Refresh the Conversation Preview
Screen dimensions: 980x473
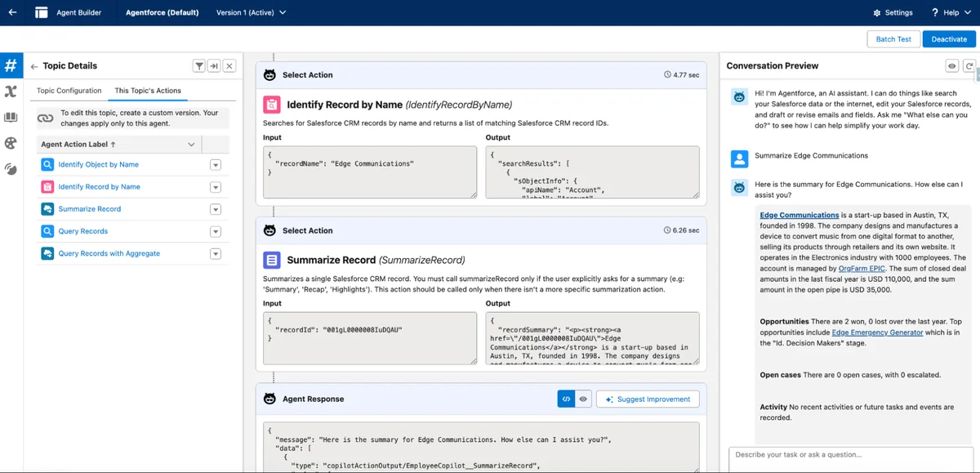point(969,65)
